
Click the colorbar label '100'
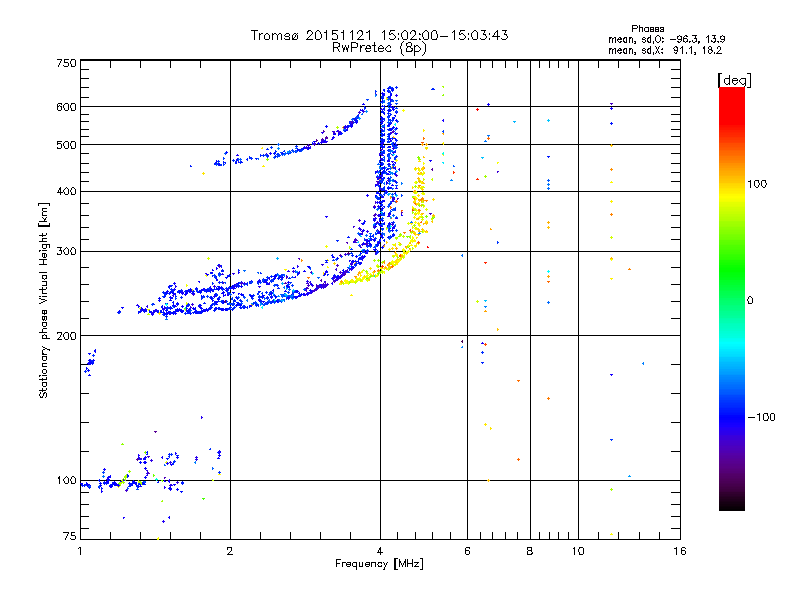coord(757,184)
